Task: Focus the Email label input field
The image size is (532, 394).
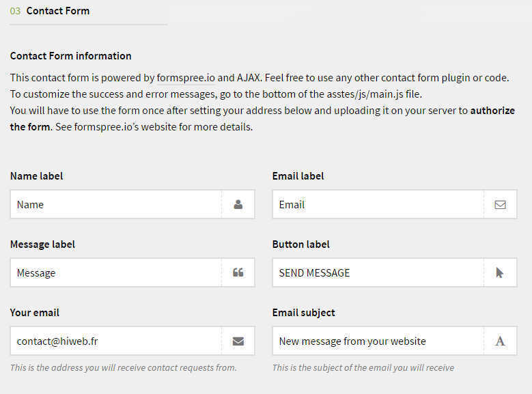Action: (378, 204)
